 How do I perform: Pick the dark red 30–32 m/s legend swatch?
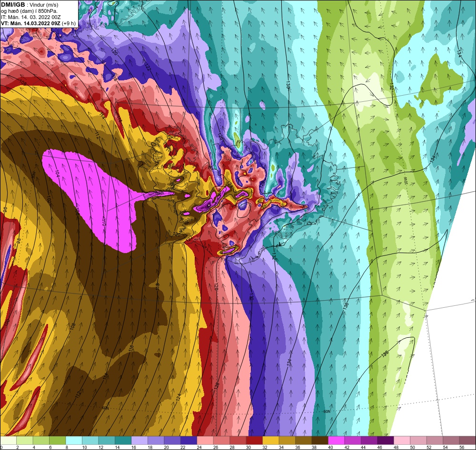[x=254, y=440]
